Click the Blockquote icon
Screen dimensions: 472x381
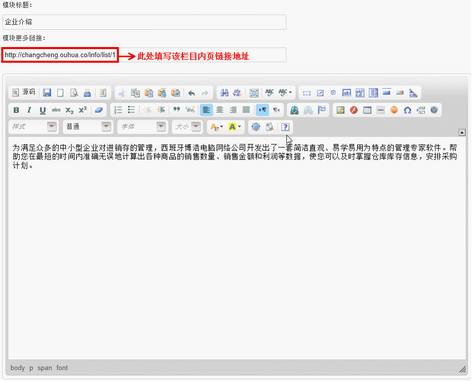[x=177, y=110]
